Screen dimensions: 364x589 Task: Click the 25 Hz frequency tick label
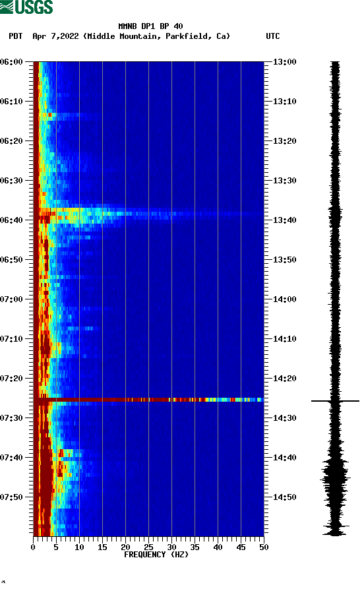(148, 547)
